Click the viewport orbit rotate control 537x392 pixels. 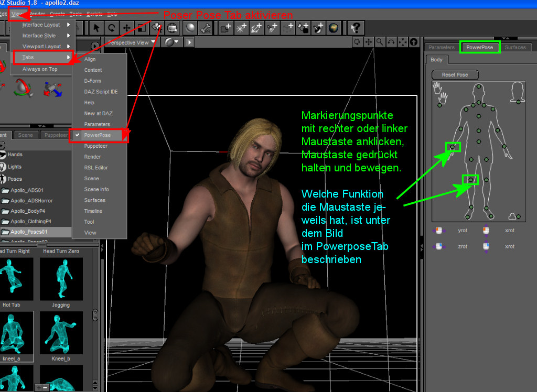tap(357, 42)
